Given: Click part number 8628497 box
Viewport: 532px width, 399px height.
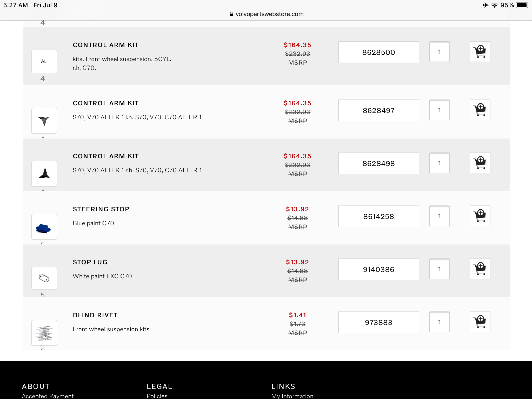Looking at the screenshot, I should pyautogui.click(x=378, y=110).
